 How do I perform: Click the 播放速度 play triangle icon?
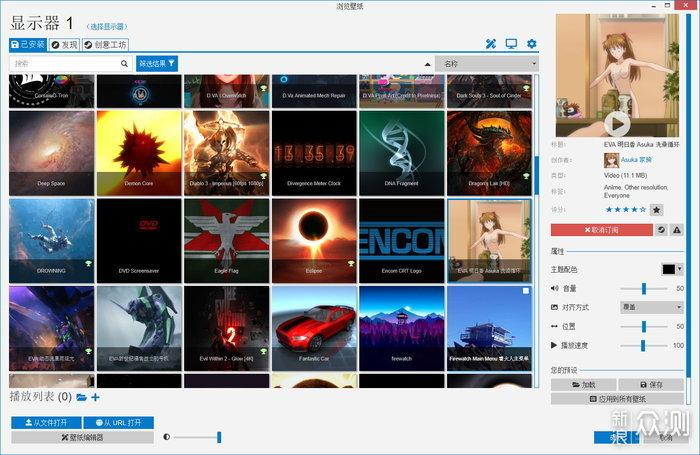554,345
